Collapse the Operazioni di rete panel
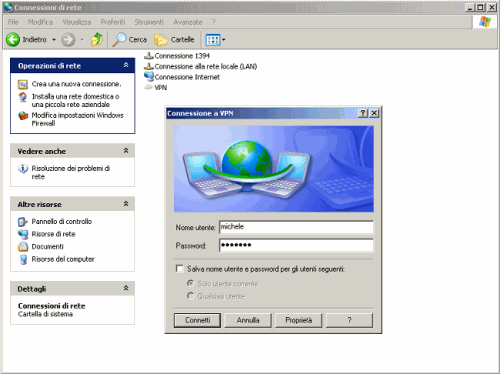 click(126, 65)
